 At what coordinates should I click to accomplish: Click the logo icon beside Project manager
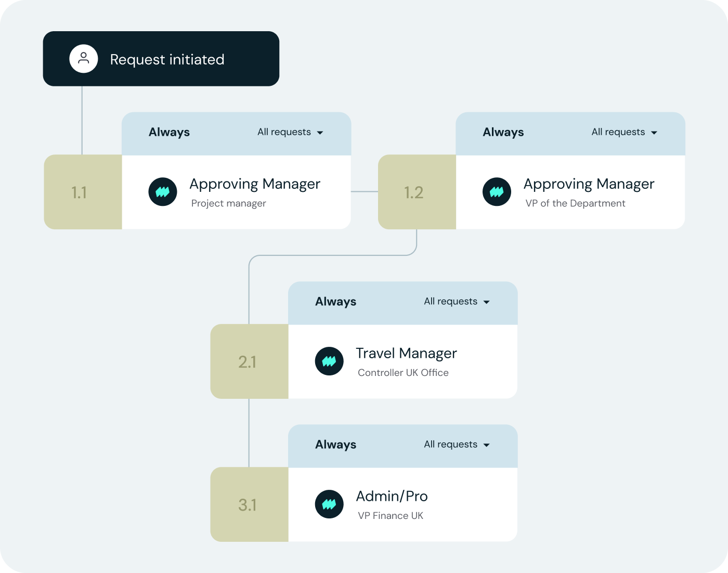[163, 192]
